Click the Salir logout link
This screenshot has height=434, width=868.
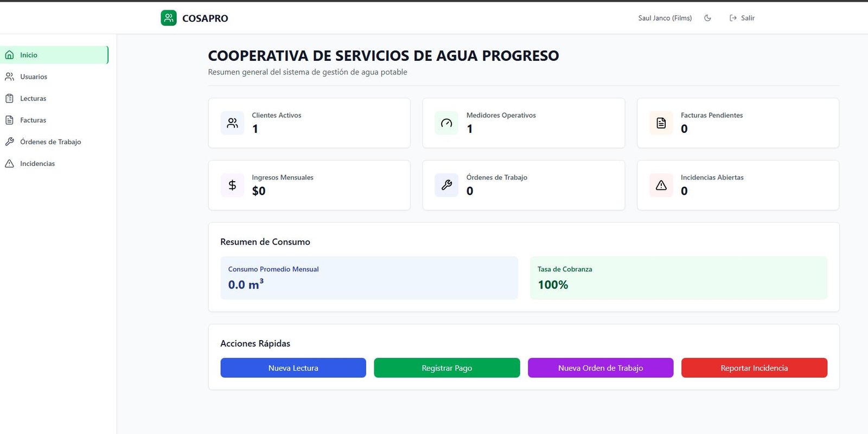(x=742, y=18)
